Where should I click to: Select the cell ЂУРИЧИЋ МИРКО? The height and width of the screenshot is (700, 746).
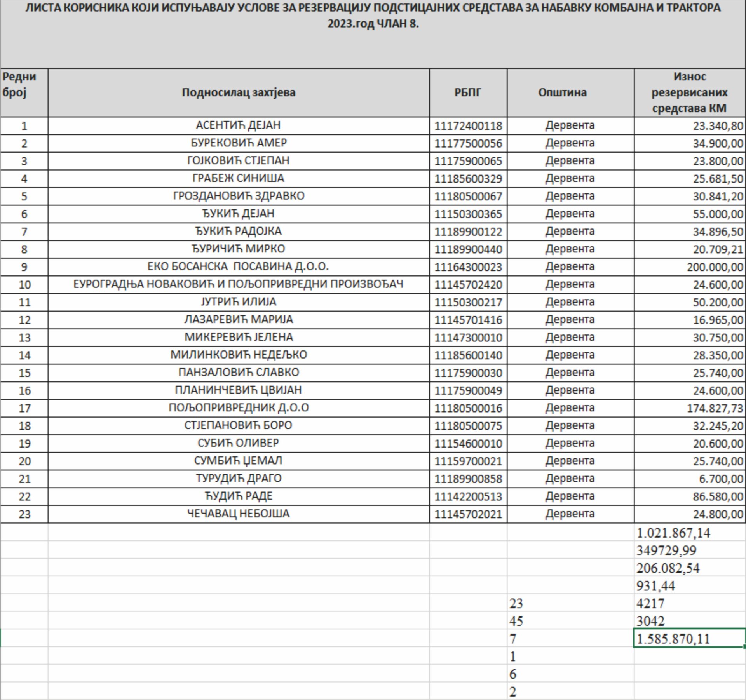239,249
